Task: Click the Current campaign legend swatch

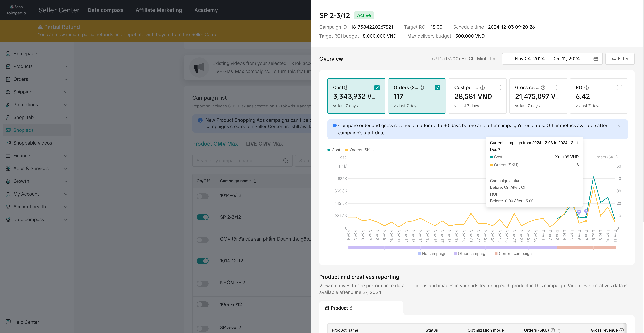Action: pos(496,254)
